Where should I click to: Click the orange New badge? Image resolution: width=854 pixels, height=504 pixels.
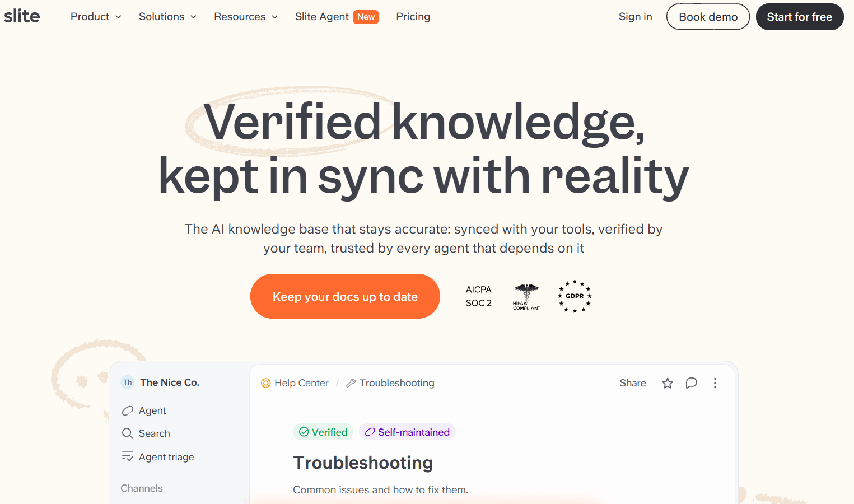[366, 17]
